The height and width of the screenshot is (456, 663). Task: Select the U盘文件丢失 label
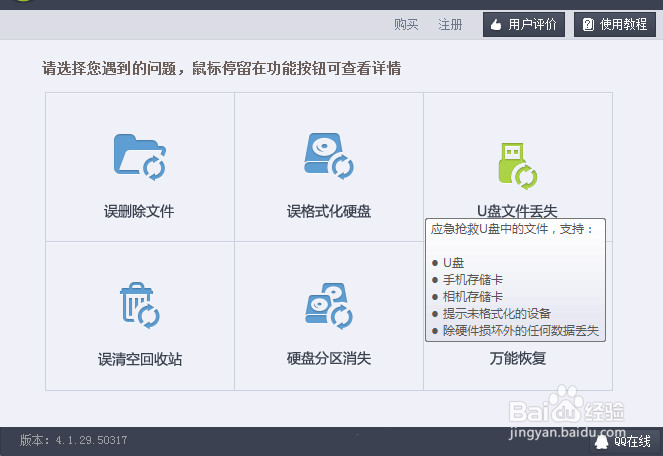pyautogui.click(x=517, y=211)
